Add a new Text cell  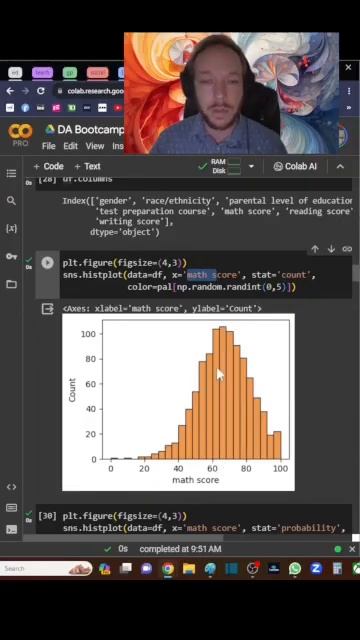[87, 167]
